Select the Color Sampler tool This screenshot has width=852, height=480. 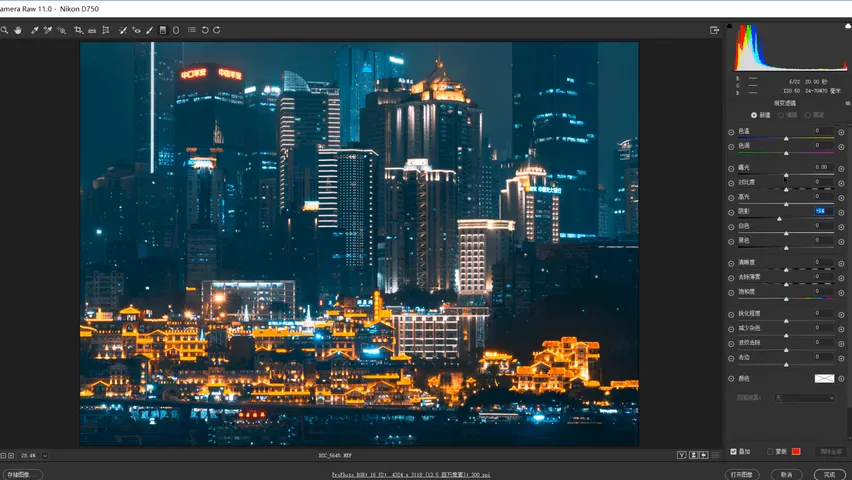(48, 30)
